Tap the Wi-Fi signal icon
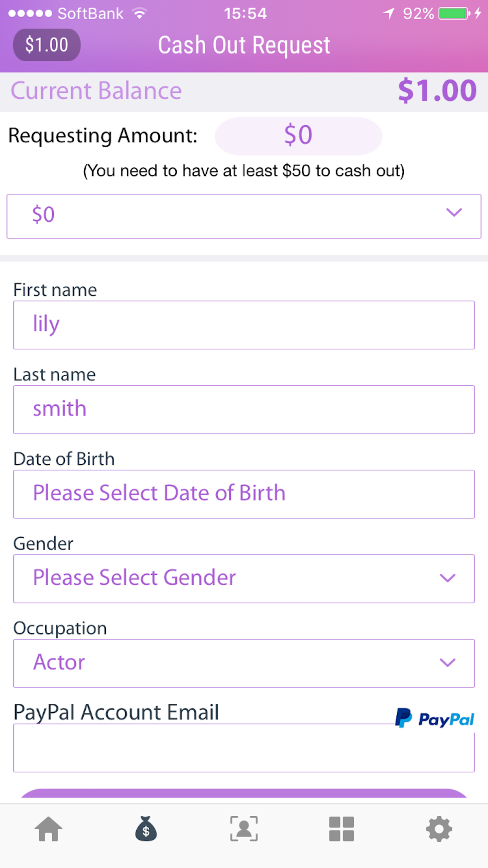488x868 pixels. [x=139, y=14]
